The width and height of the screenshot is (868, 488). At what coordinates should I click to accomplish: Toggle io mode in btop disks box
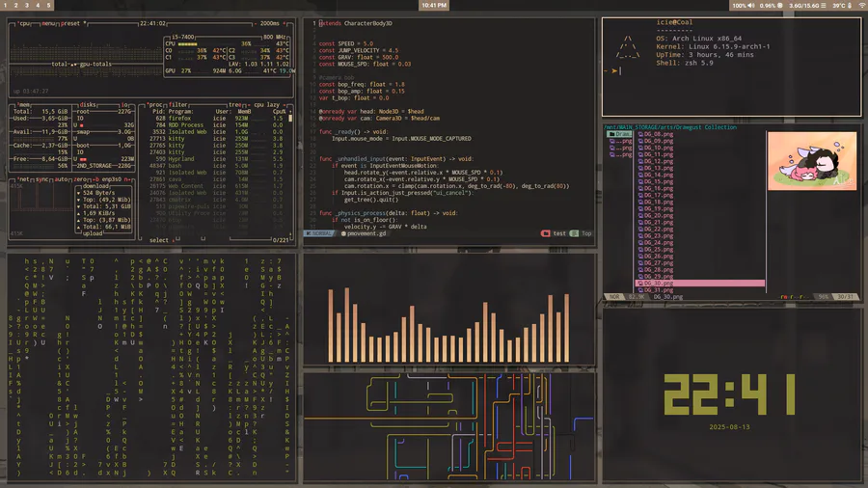(124, 104)
